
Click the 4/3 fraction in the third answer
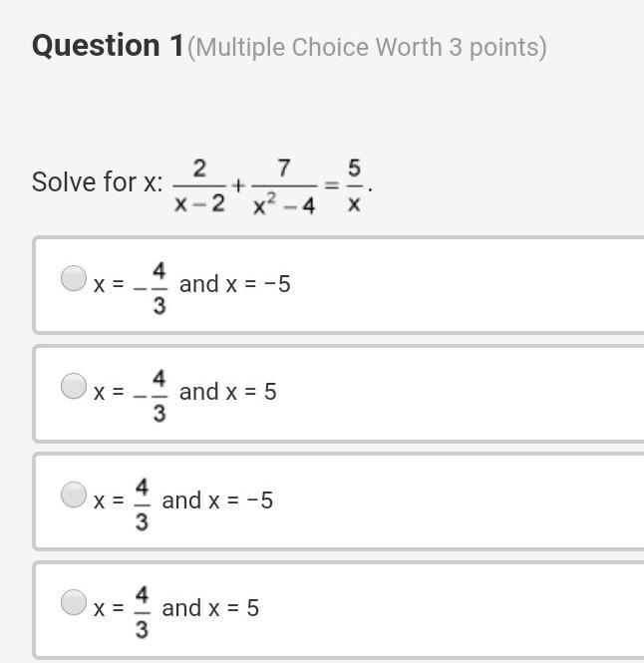click(142, 502)
